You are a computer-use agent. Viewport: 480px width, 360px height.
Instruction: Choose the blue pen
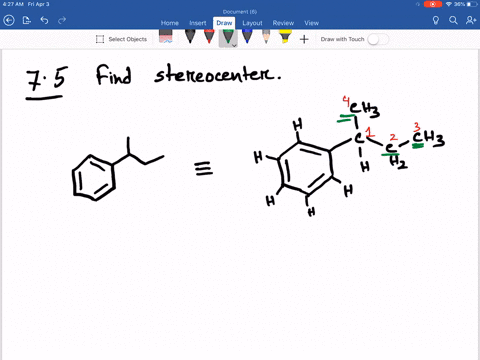coord(247,37)
